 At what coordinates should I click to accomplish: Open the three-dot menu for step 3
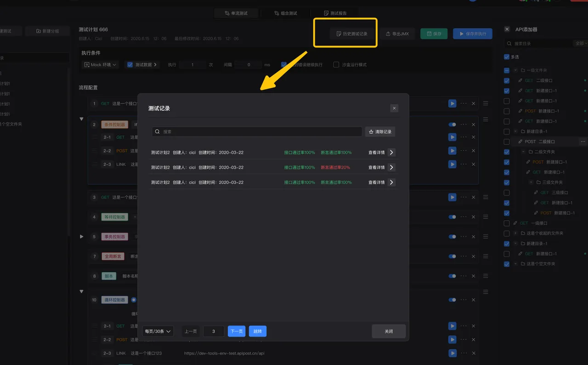(464, 197)
